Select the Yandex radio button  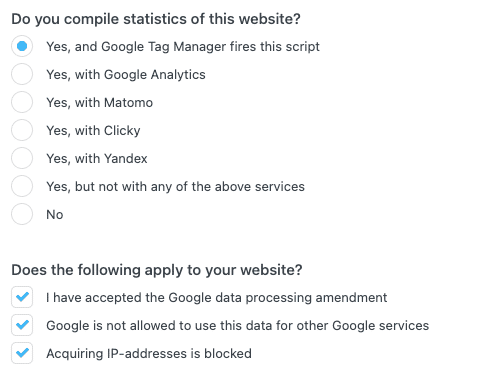[22, 158]
